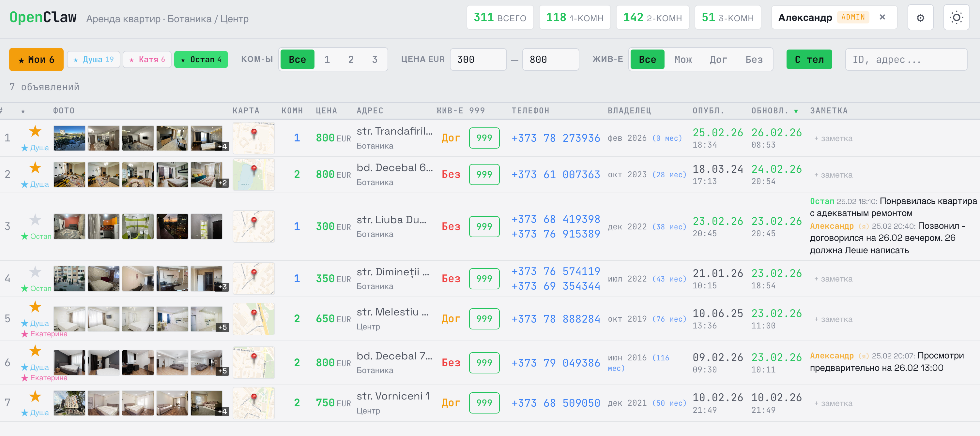Screen dimensions: 980x436
Task: Open the map thumbnail for bd. Decebal 6
Action: 254,174
